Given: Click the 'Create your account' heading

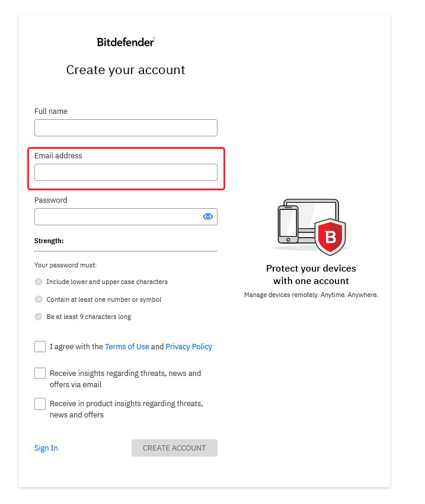Looking at the screenshot, I should click(x=126, y=70).
